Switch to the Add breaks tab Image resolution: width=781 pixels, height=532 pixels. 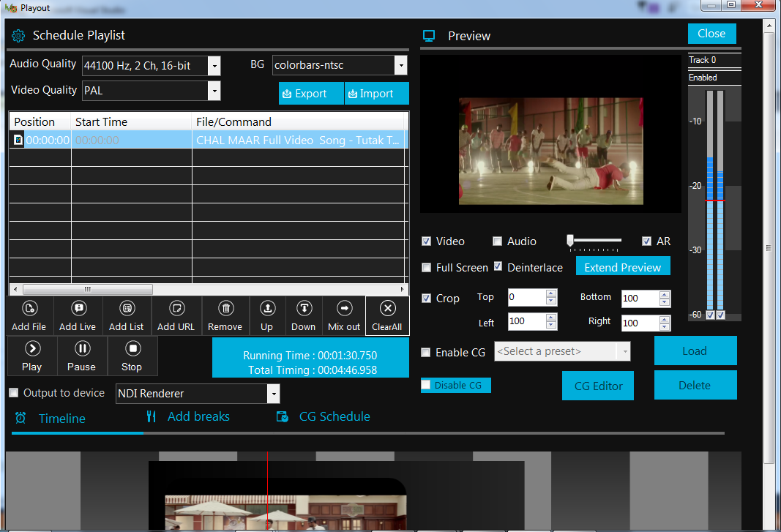click(199, 416)
